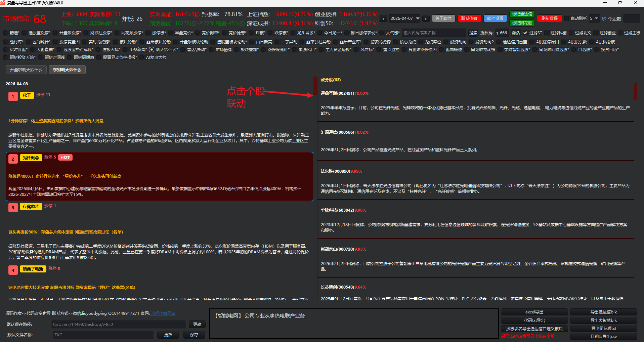This screenshot has width=644, height=342.
Task: Go to next date with right arrow
Action: click(x=426, y=19)
